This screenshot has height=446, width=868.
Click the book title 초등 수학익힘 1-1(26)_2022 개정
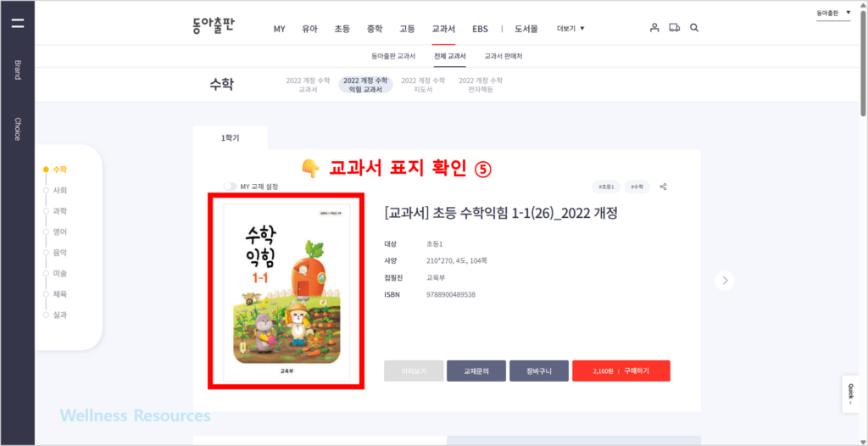point(500,213)
